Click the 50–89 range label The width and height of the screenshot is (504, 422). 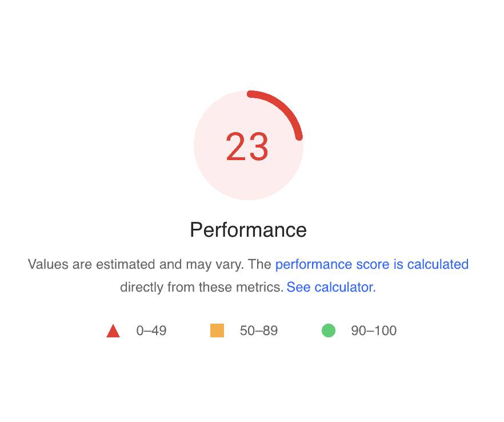(x=259, y=331)
